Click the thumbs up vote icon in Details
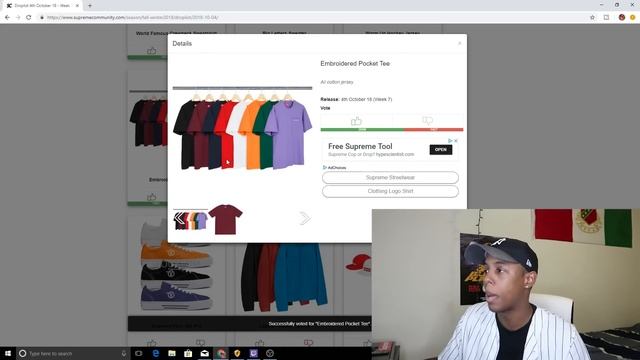 [356, 121]
